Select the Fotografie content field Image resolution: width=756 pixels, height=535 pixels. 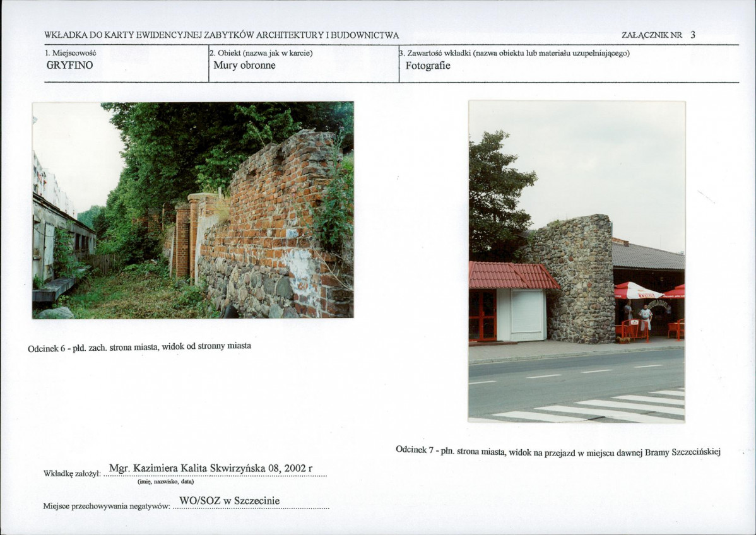(x=569, y=64)
